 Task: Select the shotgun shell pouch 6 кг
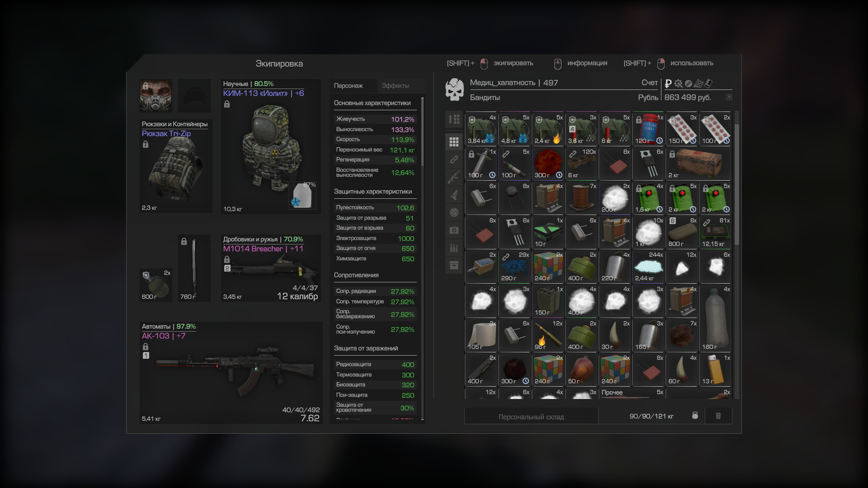click(615, 129)
